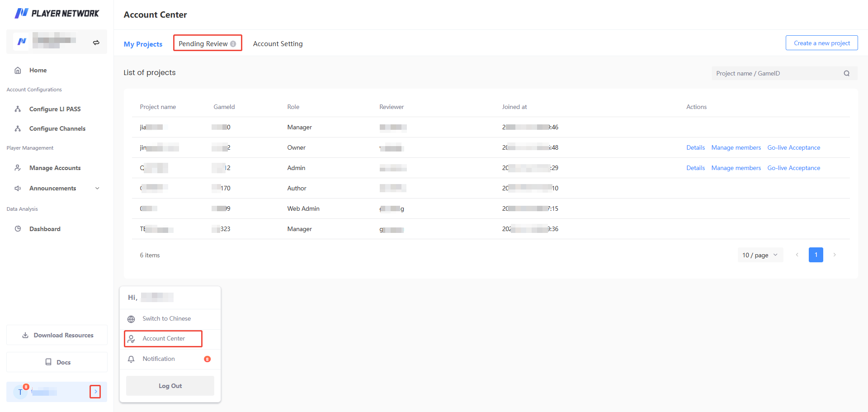Image resolution: width=868 pixels, height=412 pixels.
Task: Expand the user menu chevron at bottom
Action: click(95, 392)
